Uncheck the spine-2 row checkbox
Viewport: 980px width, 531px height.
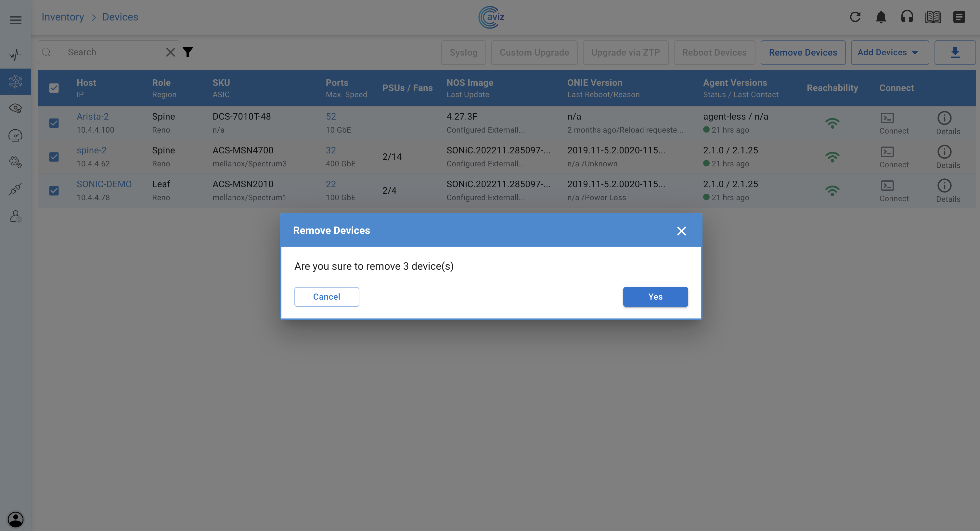(54, 157)
